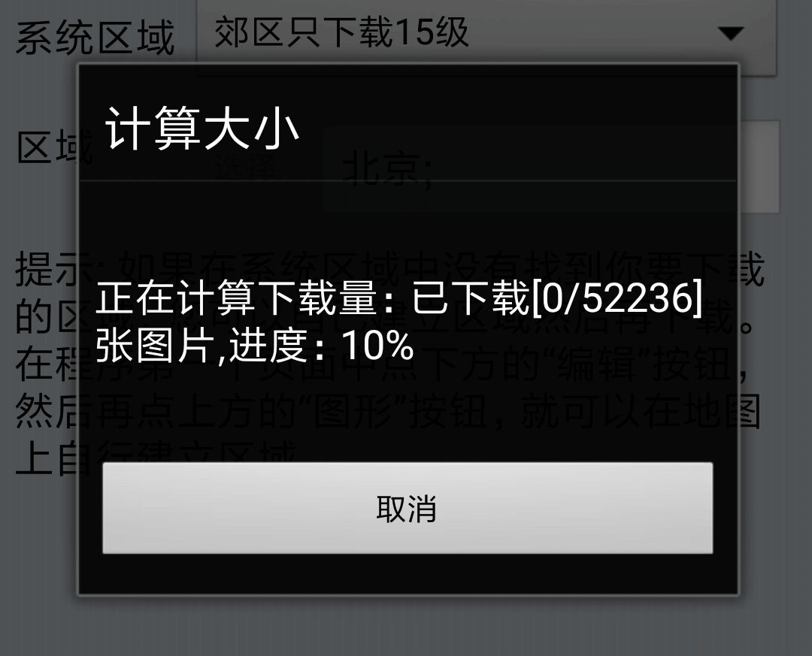Viewport: 812px width, 656px height.
Task: Click the 取消 cancel button
Action: tap(408, 508)
